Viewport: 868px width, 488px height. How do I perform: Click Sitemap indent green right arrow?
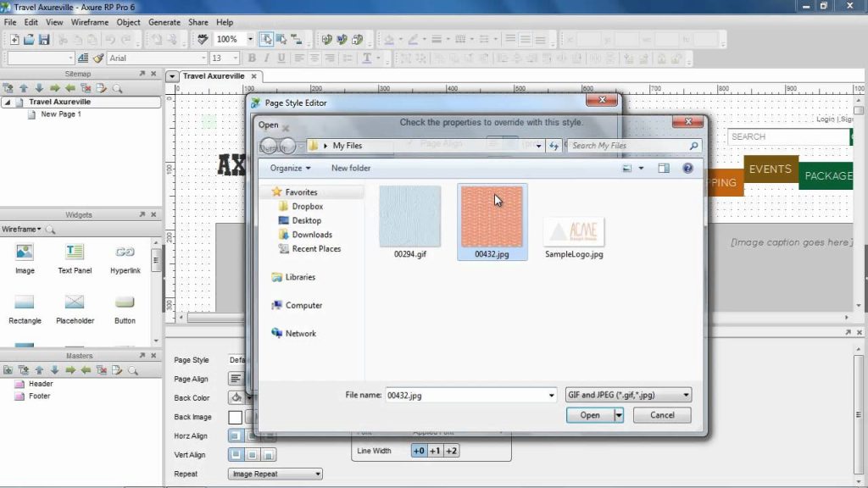pyautogui.click(x=54, y=88)
